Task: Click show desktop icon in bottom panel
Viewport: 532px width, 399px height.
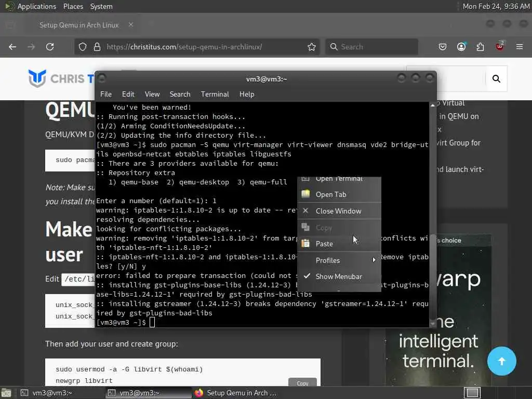Action: click(x=6, y=393)
